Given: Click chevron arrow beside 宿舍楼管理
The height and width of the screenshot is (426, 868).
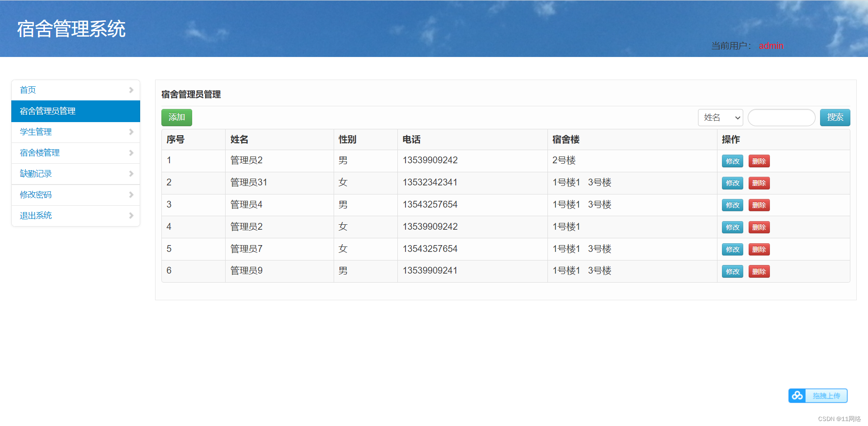Looking at the screenshot, I should coord(131,153).
